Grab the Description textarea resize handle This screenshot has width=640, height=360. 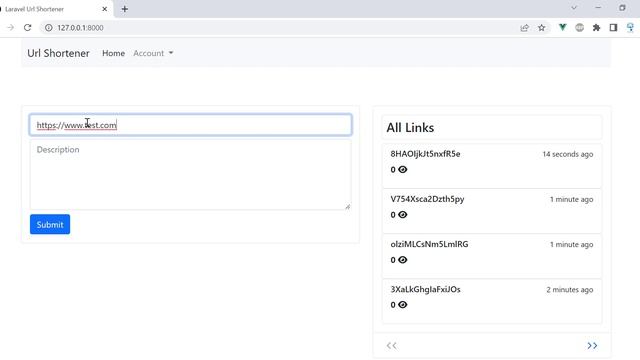(x=347, y=207)
